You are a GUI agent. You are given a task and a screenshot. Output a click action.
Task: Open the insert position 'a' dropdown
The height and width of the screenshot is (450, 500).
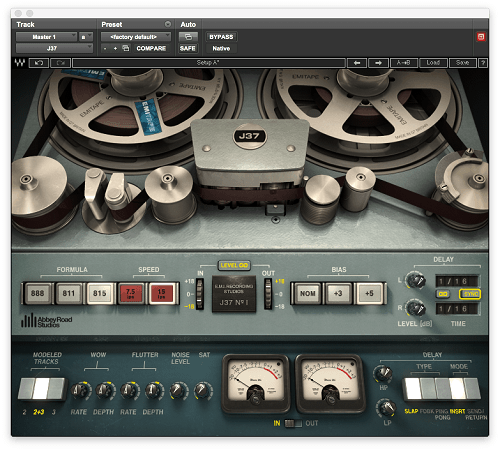(x=85, y=37)
